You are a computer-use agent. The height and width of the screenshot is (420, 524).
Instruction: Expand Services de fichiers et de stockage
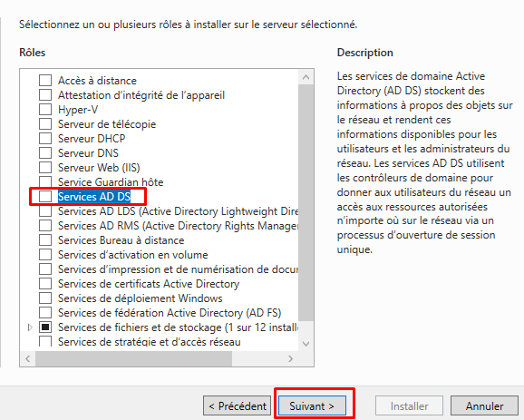point(30,327)
